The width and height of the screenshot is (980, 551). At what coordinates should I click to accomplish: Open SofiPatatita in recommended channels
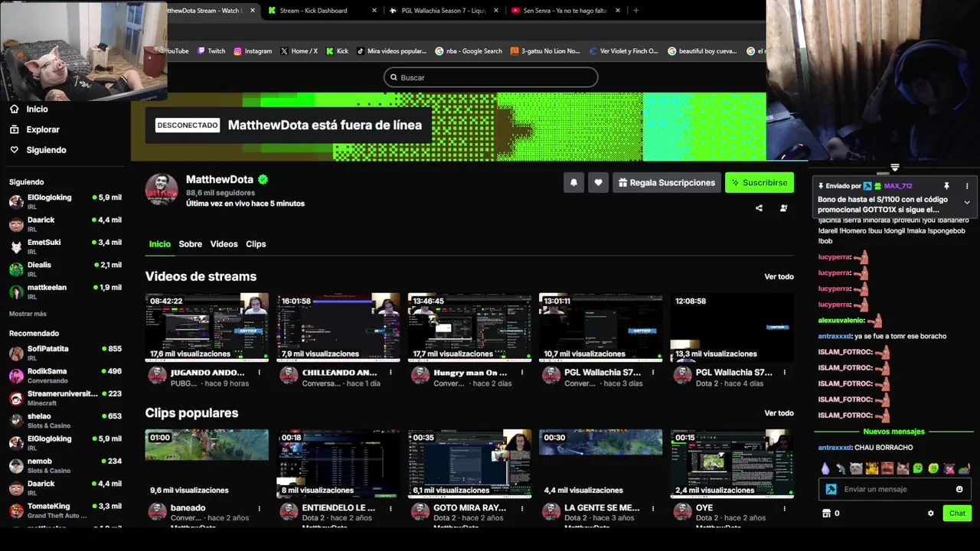click(65, 353)
